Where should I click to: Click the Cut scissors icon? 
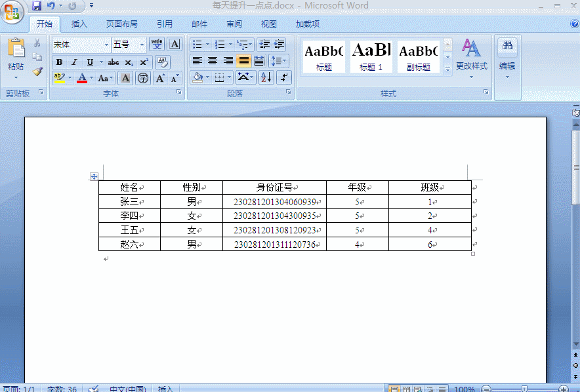point(37,43)
